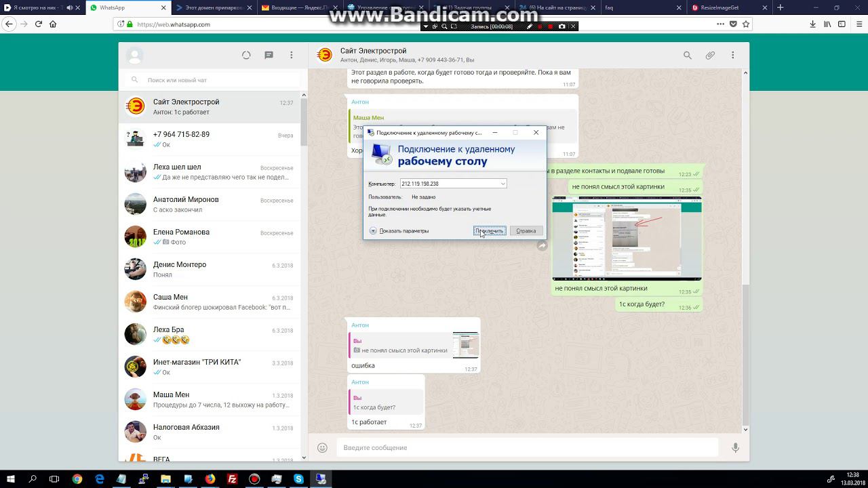Open Firefox library icon
This screenshot has width=868, height=488.
827,24
